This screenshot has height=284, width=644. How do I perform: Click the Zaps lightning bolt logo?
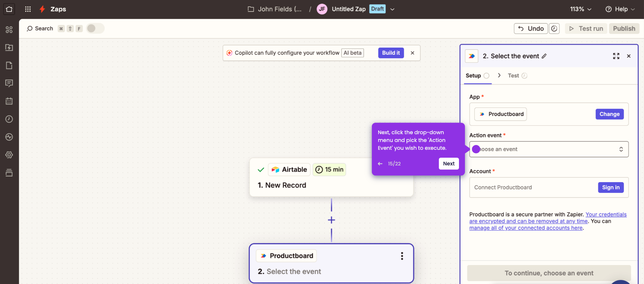coord(42,9)
